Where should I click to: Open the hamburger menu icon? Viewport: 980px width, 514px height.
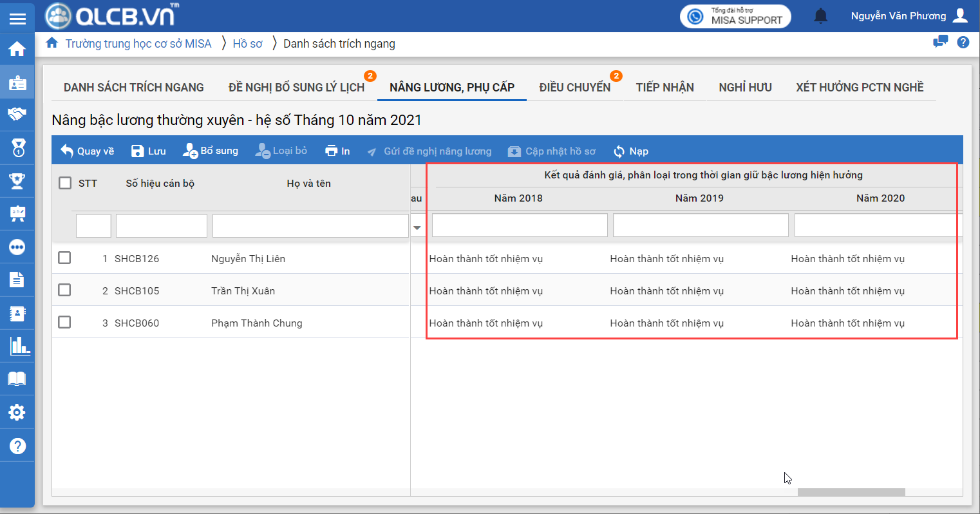click(17, 18)
